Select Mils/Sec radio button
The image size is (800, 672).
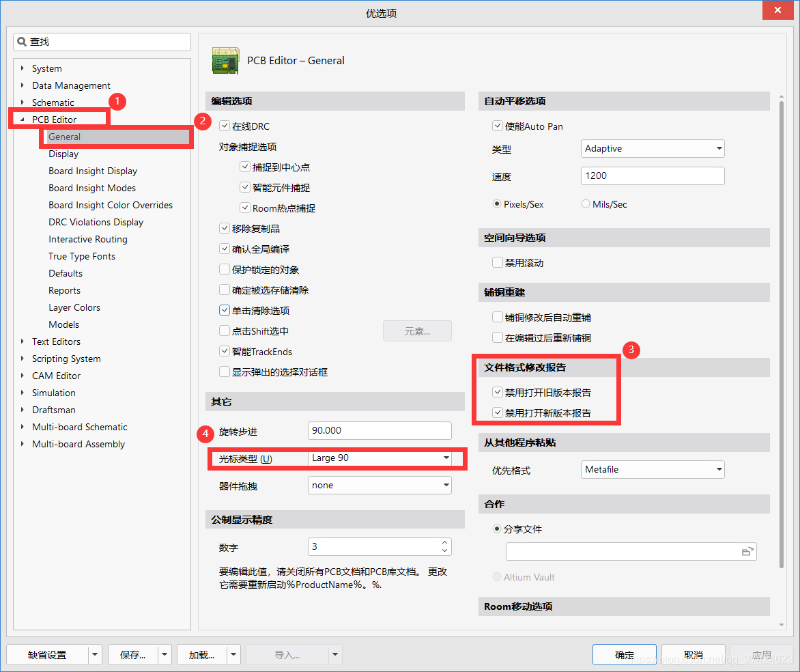click(x=585, y=204)
